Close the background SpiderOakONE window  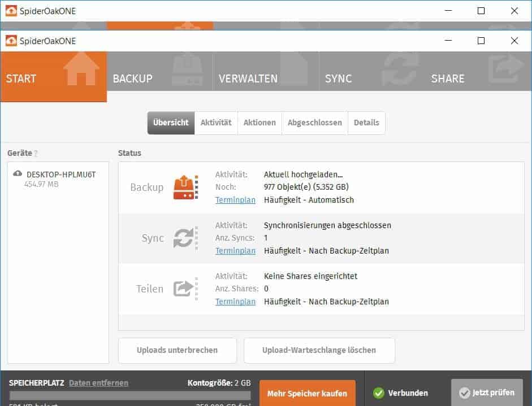514,11
